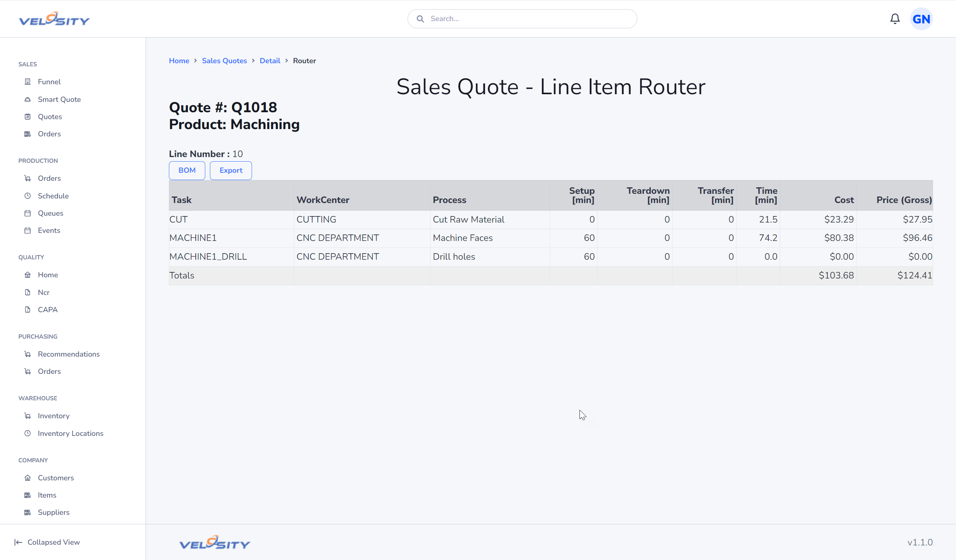This screenshot has height=560, width=956.
Task: Click the collapse arrow icon beside Collapsed View
Action: [18, 542]
